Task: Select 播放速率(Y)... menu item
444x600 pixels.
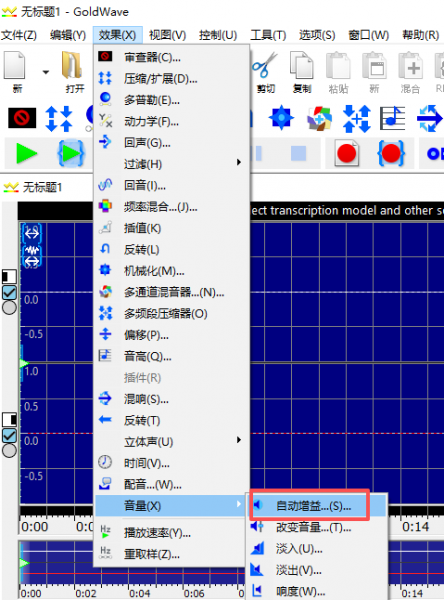Action: (171, 533)
